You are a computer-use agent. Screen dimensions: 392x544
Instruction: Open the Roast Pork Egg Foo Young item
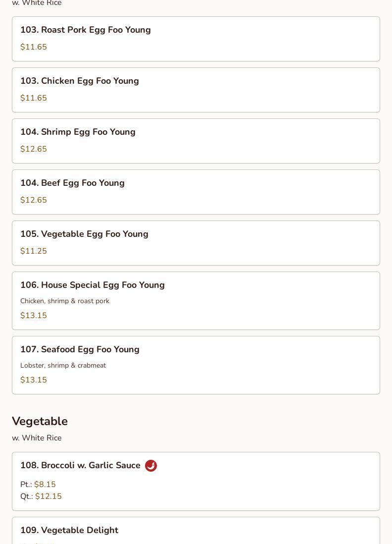(x=86, y=30)
